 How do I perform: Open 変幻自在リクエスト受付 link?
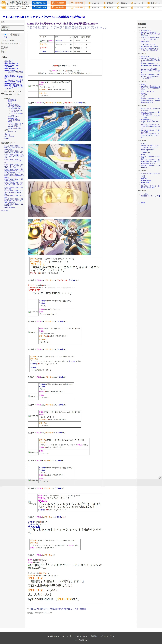pos(15,80)
